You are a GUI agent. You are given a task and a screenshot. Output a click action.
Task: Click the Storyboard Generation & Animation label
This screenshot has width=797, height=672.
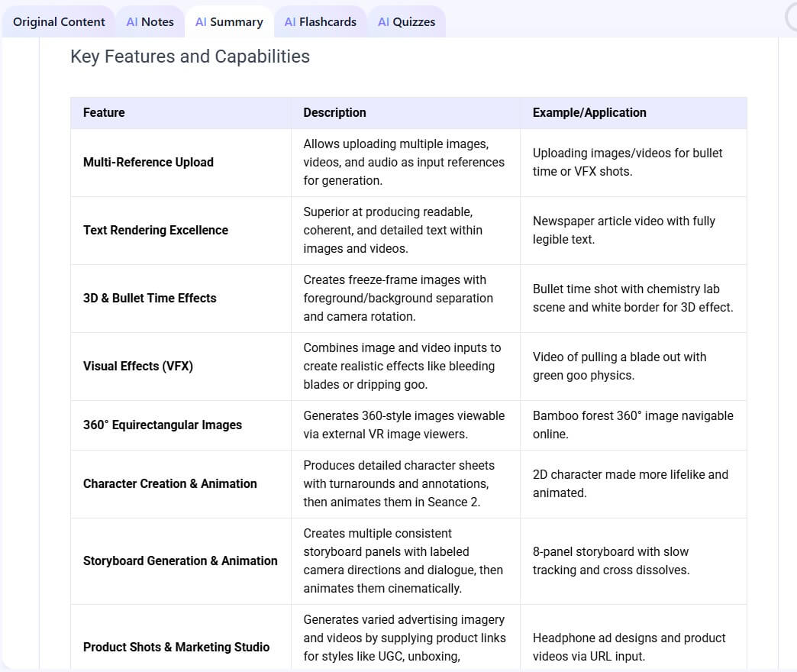(x=180, y=561)
